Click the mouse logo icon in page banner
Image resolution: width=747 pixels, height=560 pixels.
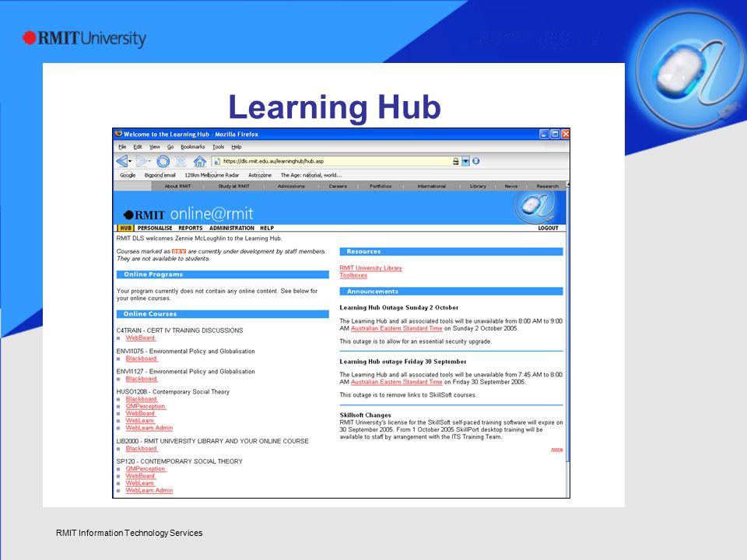[534, 207]
